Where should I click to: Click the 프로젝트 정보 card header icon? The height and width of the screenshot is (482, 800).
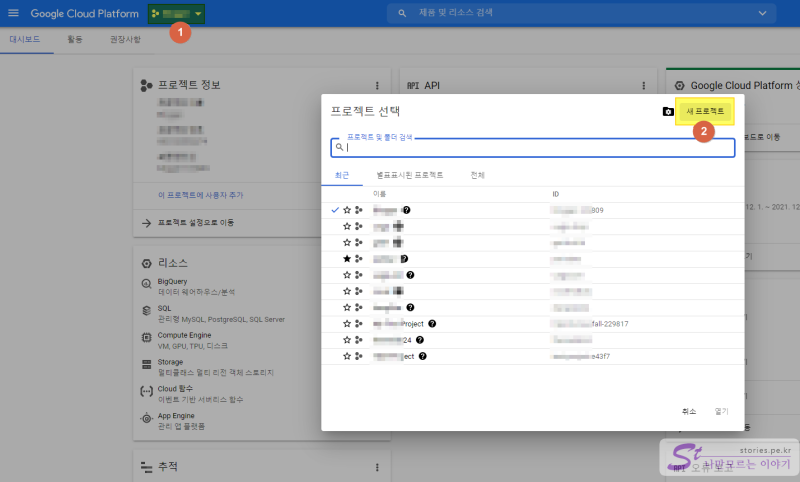(x=146, y=86)
